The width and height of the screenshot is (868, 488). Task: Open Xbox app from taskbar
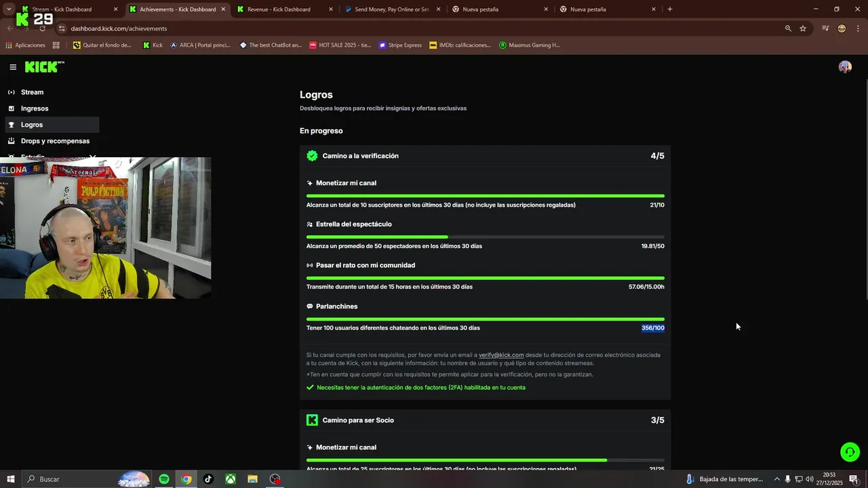(x=231, y=479)
